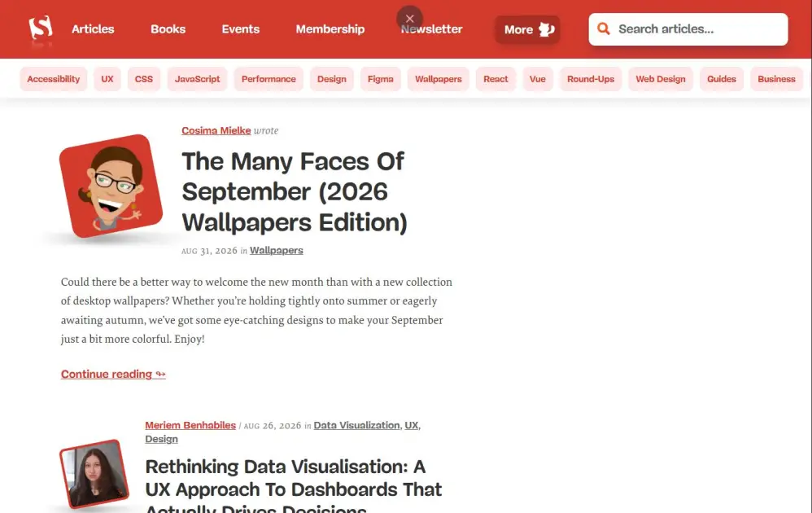
Task: Select the CSS category tag
Action: [144, 79]
